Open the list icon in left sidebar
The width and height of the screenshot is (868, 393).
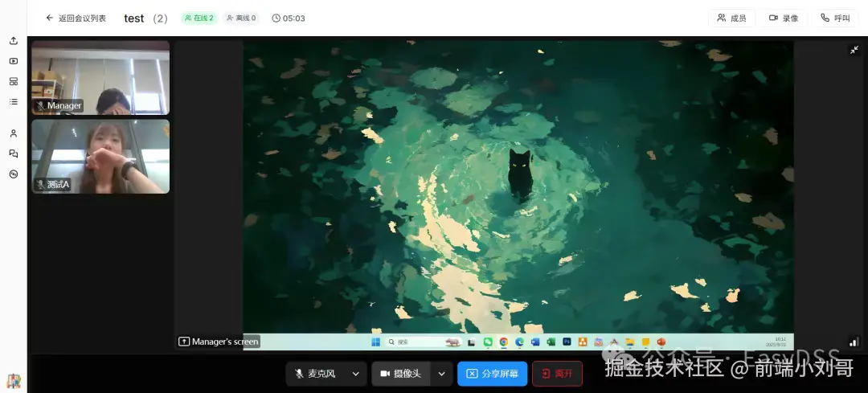14,102
